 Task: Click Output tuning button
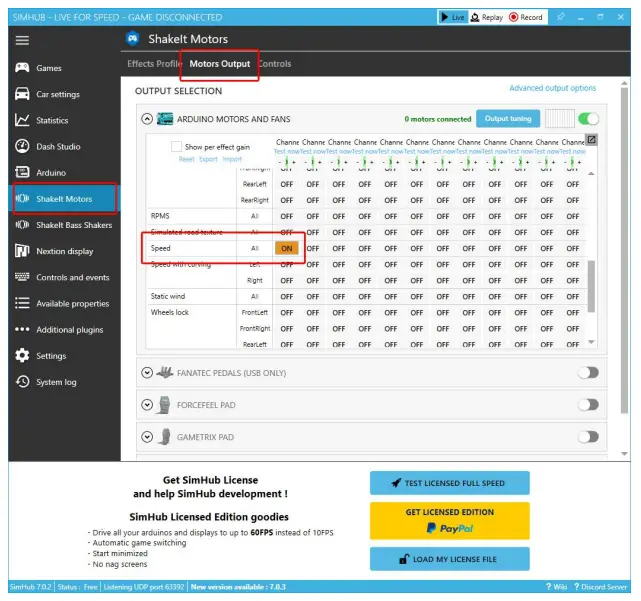(508, 119)
